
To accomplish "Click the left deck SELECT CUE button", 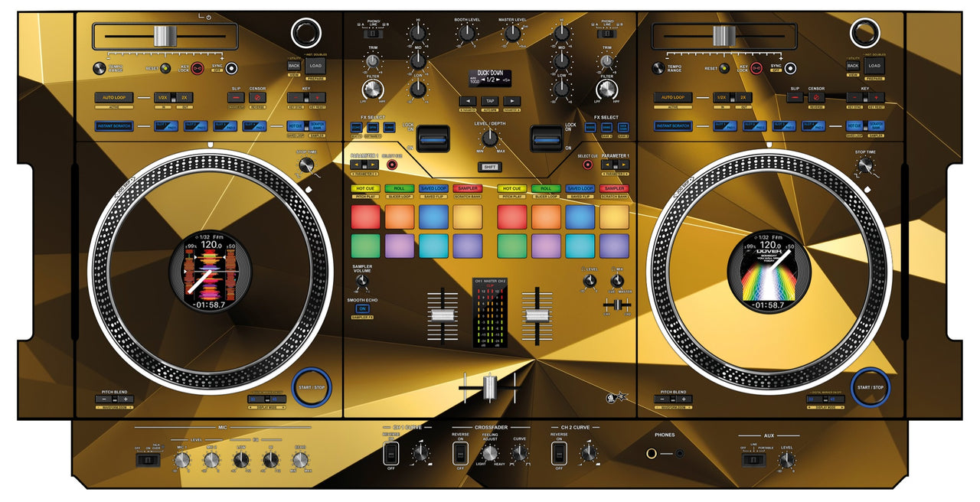I will tap(393, 165).
